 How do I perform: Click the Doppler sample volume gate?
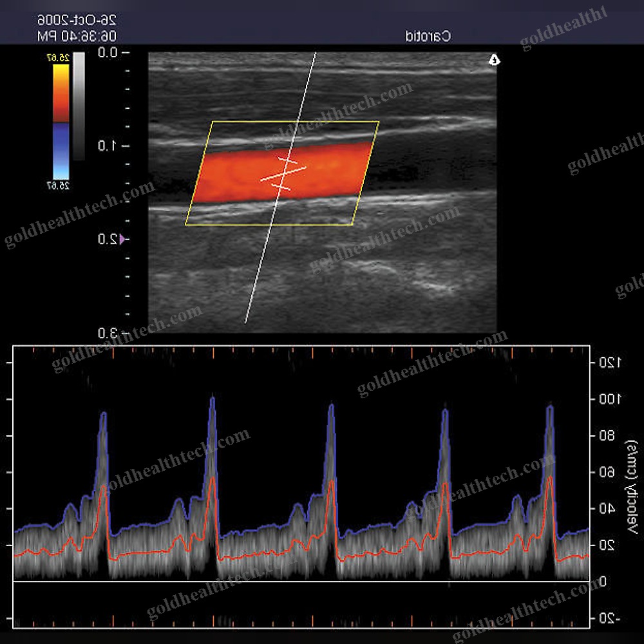283,174
